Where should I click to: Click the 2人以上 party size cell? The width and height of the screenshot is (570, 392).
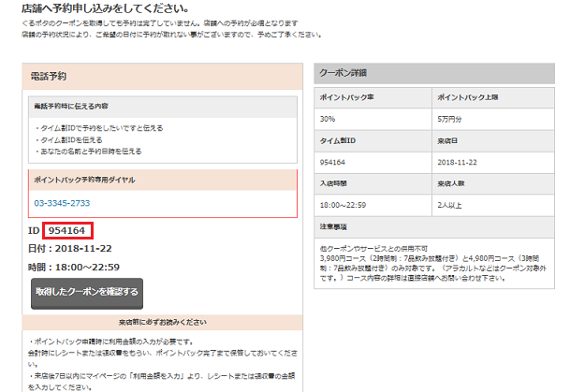[493, 205]
